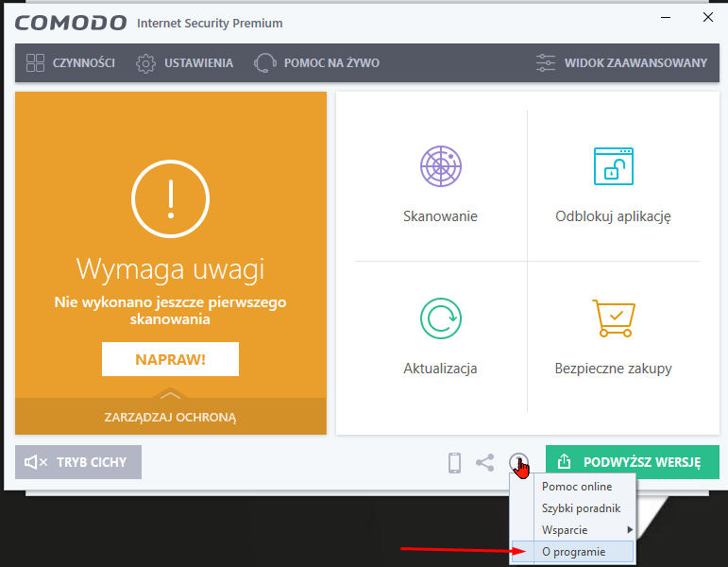Screen dimensions: 728x567
Task: Open Ustawienia settings
Action: point(184,62)
